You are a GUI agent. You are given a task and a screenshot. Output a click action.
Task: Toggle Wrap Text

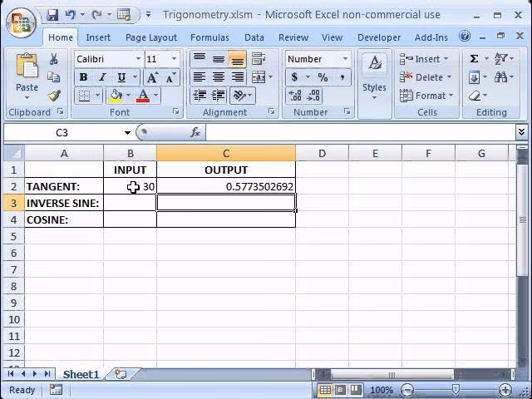[259, 59]
